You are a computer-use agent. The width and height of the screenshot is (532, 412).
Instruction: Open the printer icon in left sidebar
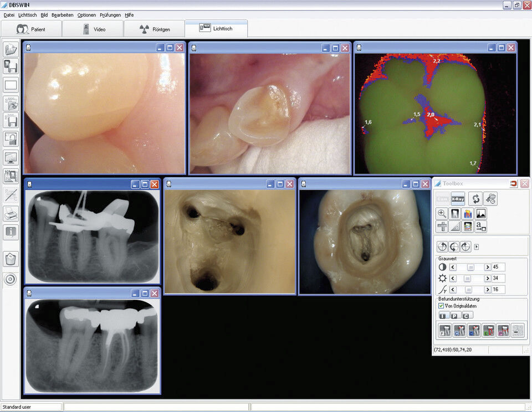tap(11, 214)
